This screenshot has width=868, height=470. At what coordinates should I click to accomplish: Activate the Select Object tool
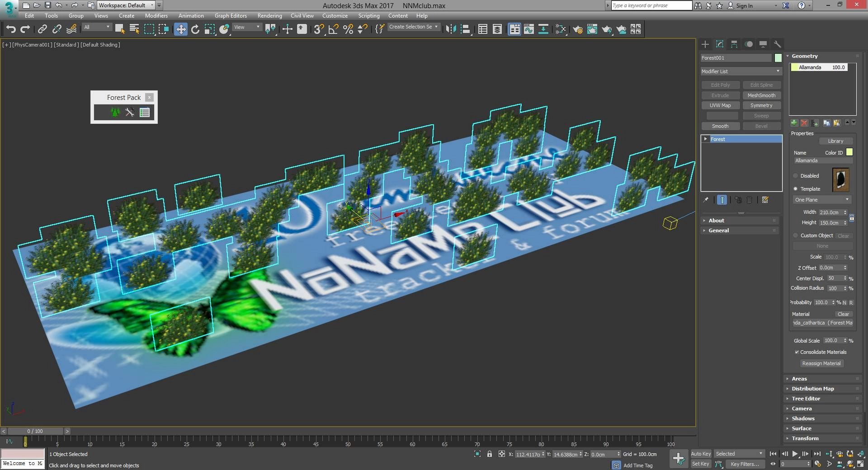[x=120, y=29]
